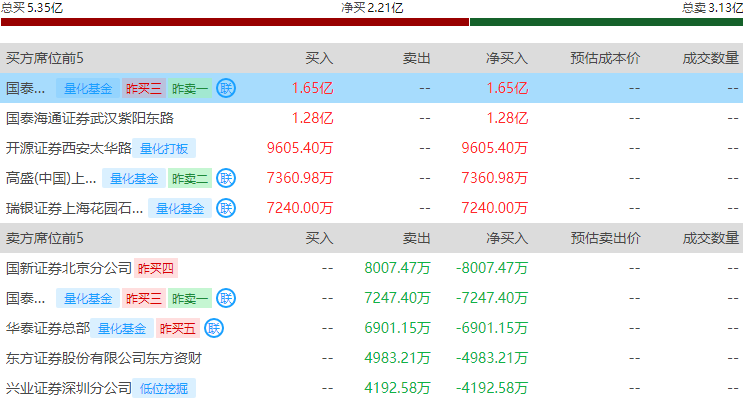Select the 东方证券股份有限公司东方资财 seat name

click(104, 358)
